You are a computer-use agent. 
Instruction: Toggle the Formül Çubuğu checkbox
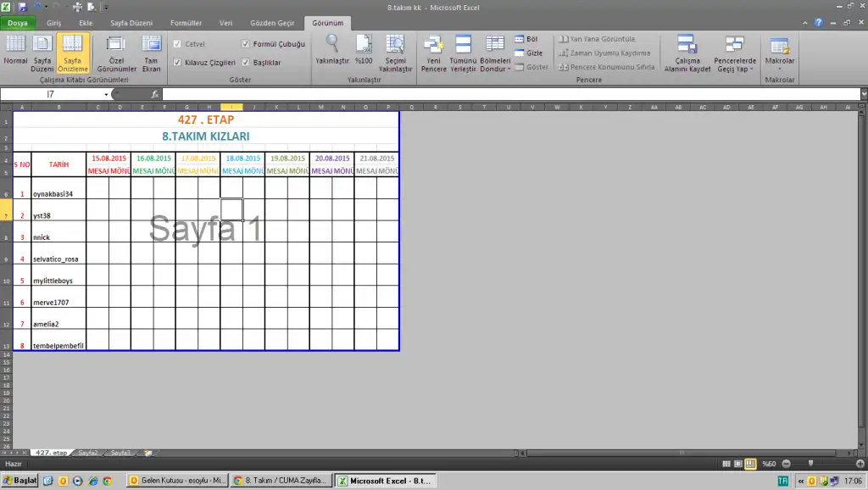(246, 43)
